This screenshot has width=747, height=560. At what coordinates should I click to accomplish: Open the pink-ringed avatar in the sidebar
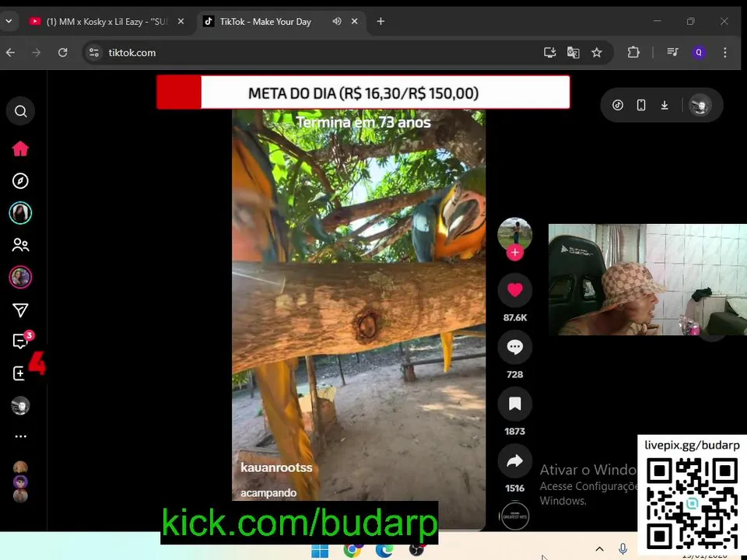(x=20, y=277)
